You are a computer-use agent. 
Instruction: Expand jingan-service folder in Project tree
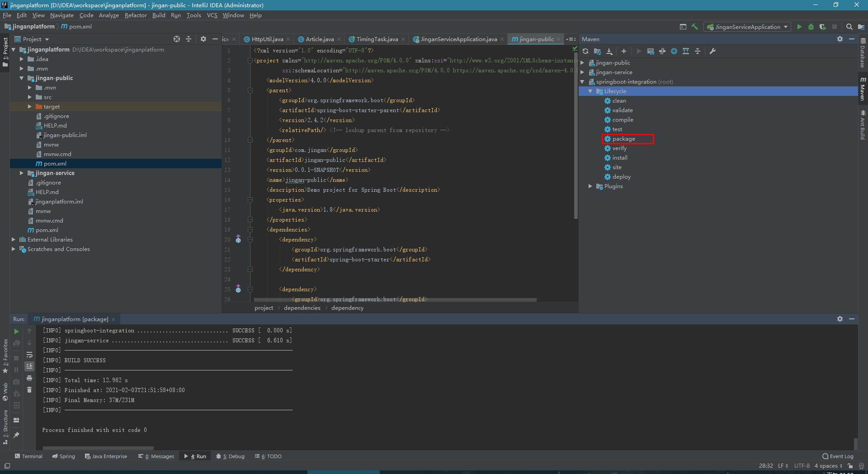pos(21,173)
